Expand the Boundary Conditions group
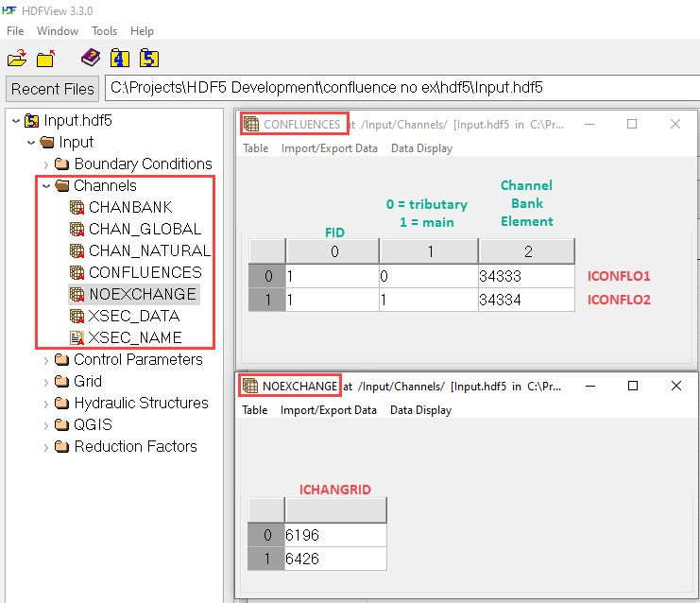Image resolution: width=700 pixels, height=603 pixels. point(45,164)
